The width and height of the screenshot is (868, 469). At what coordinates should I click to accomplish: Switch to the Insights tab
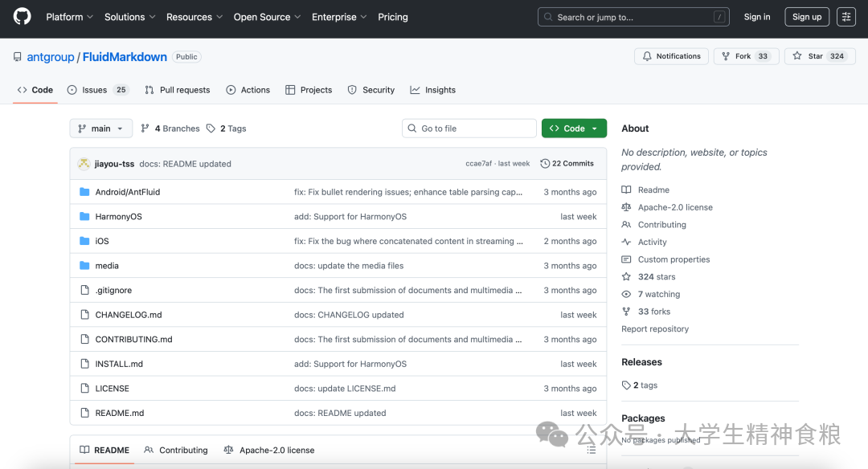[433, 90]
